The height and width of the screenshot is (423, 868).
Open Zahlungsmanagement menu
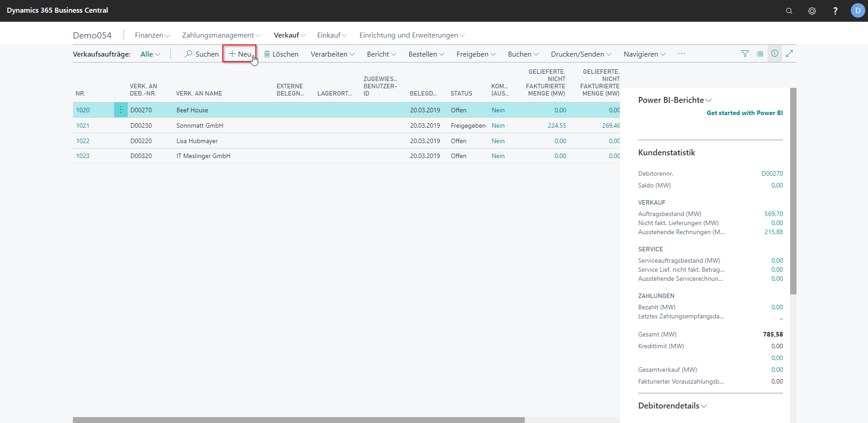221,35
